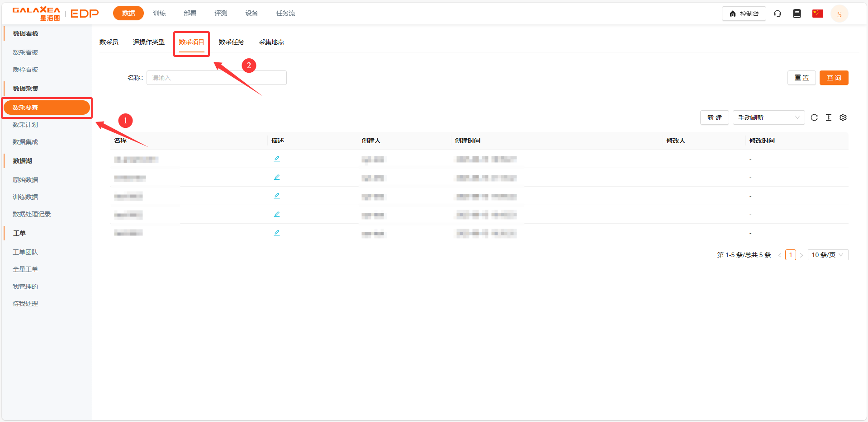The image size is (868, 422).
Task: Go to page 1 in pagination
Action: tap(790, 255)
